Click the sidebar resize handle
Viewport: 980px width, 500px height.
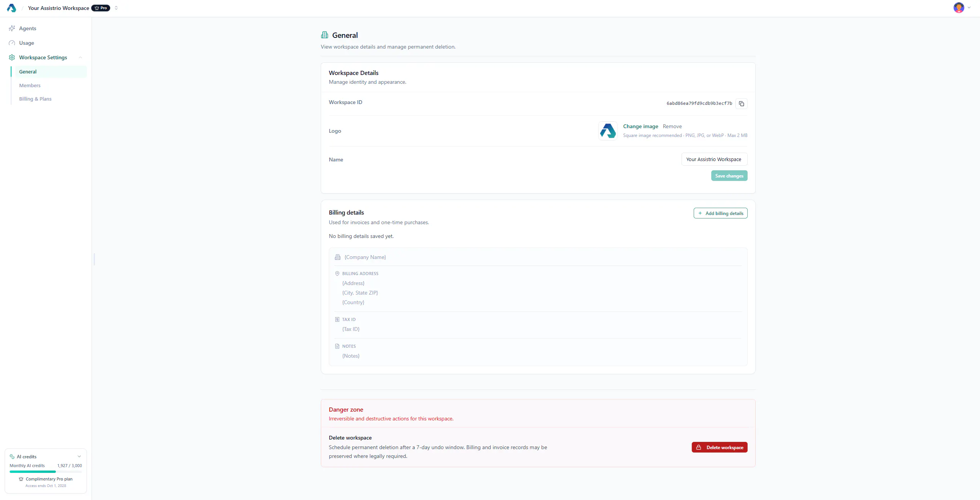[x=94, y=259]
